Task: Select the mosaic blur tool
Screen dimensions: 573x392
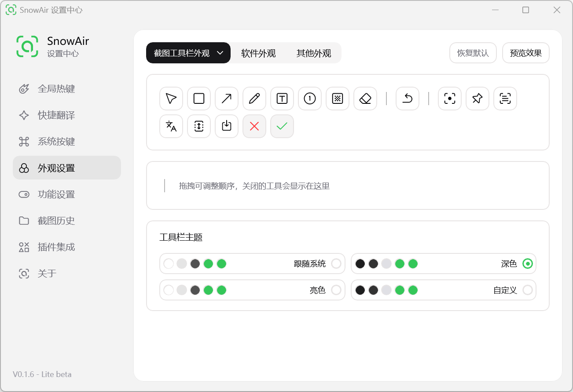Action: point(338,99)
